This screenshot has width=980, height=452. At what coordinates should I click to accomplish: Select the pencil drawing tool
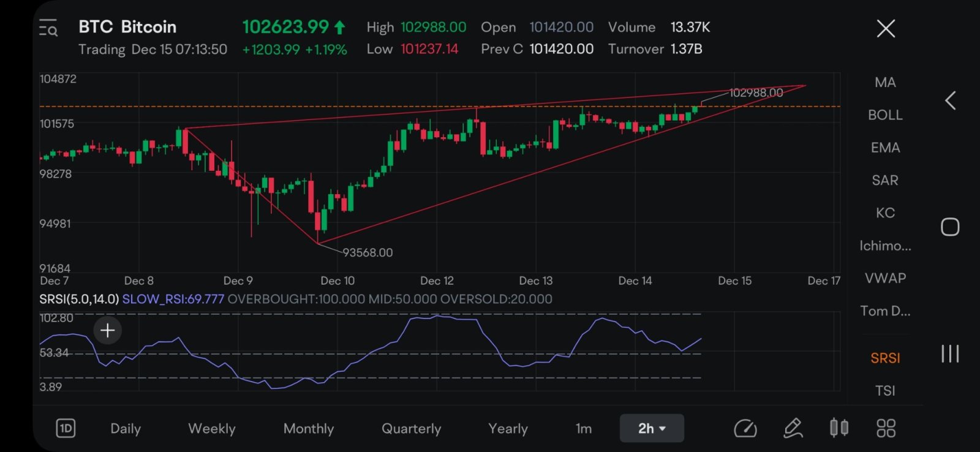pyautogui.click(x=793, y=428)
